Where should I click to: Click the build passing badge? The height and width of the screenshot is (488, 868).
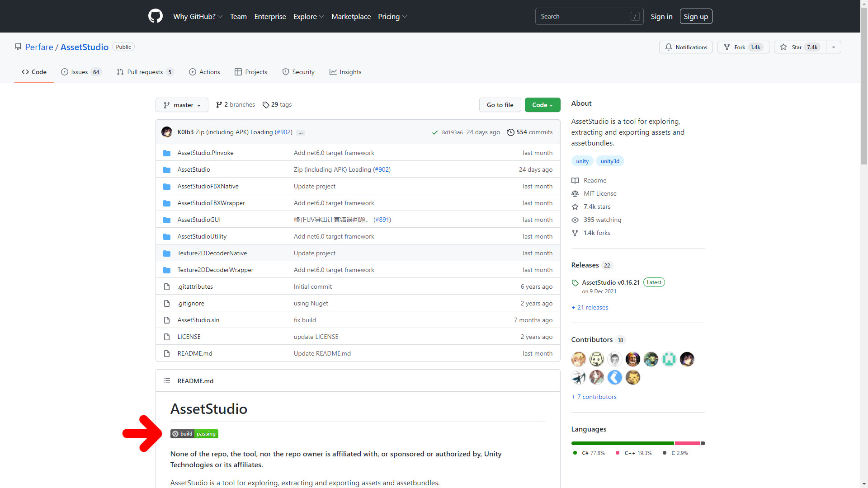click(194, 434)
